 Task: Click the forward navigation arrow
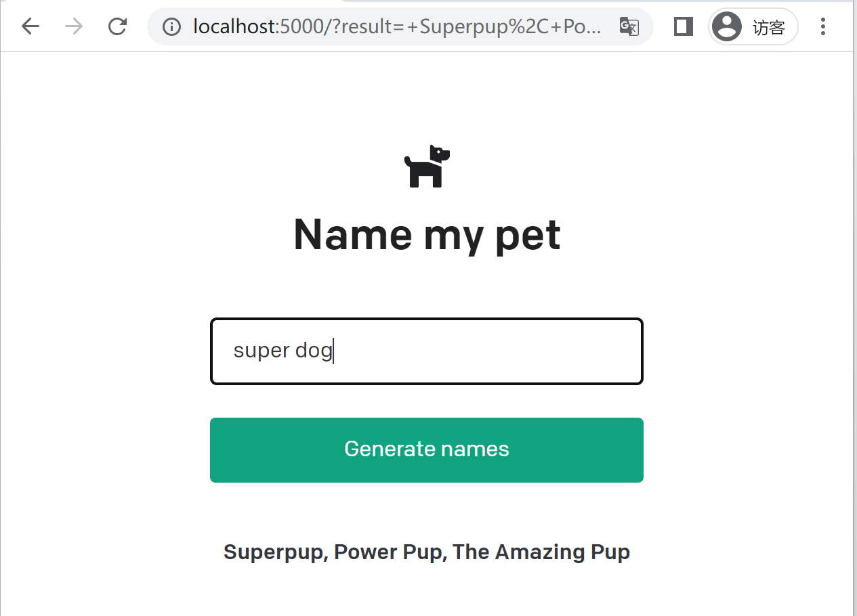coord(74,26)
